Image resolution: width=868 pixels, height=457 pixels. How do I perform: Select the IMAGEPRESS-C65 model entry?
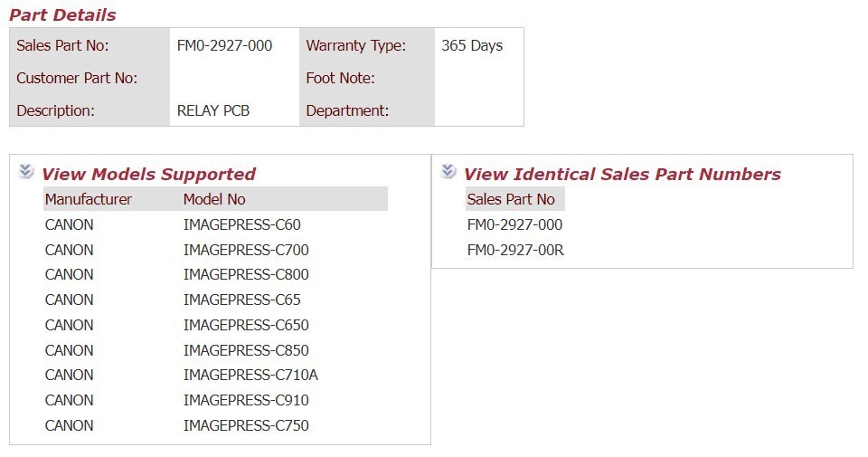pyautogui.click(x=242, y=300)
